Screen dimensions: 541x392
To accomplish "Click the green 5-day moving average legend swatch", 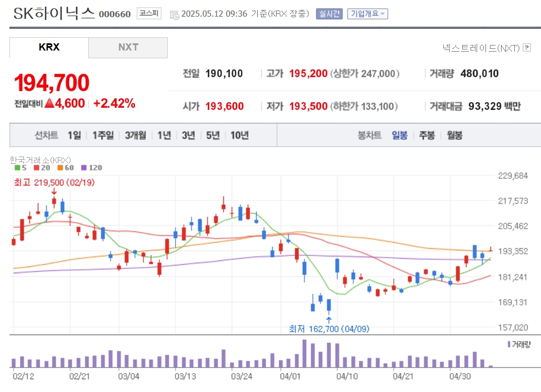I will tap(17, 168).
